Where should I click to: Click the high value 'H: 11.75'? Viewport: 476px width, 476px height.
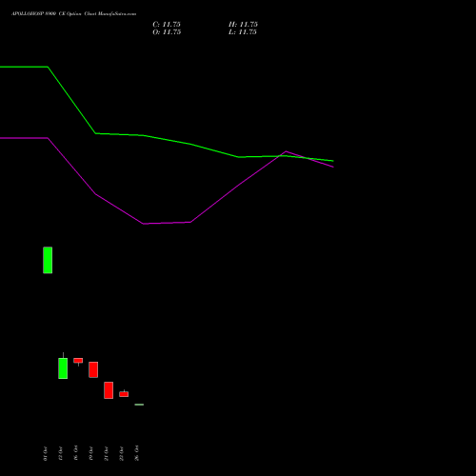243,25
